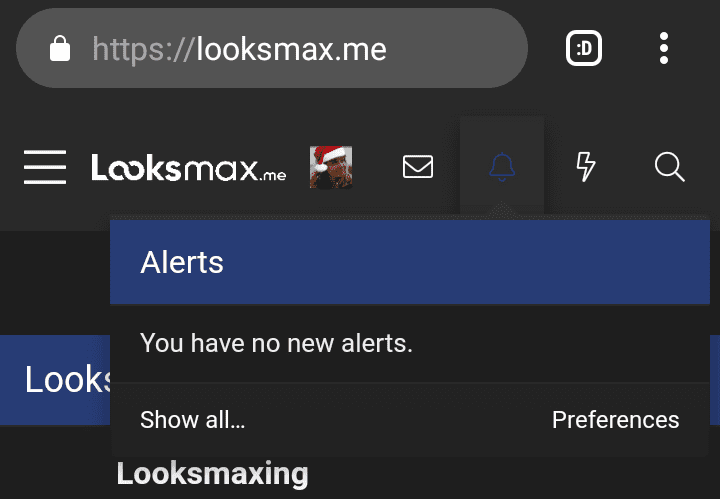
Task: Tap the blue category bar right of popup
Action: click(715, 380)
